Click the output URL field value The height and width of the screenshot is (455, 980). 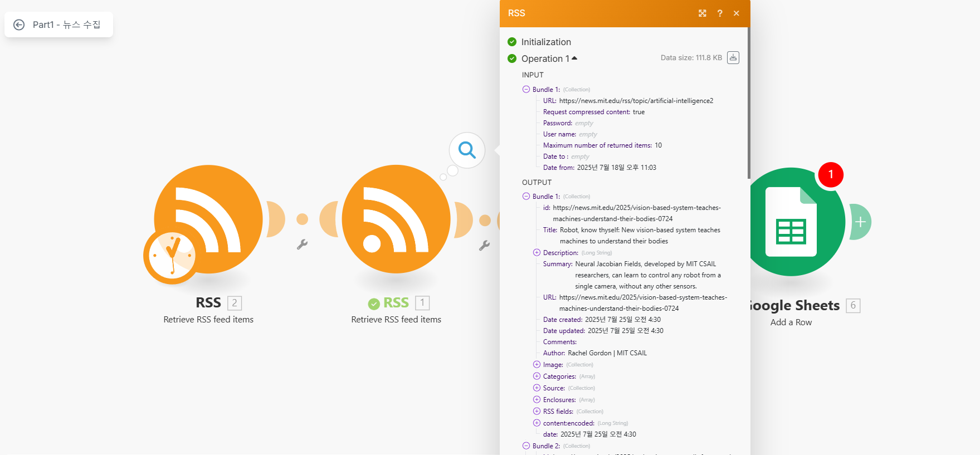pyautogui.click(x=643, y=303)
